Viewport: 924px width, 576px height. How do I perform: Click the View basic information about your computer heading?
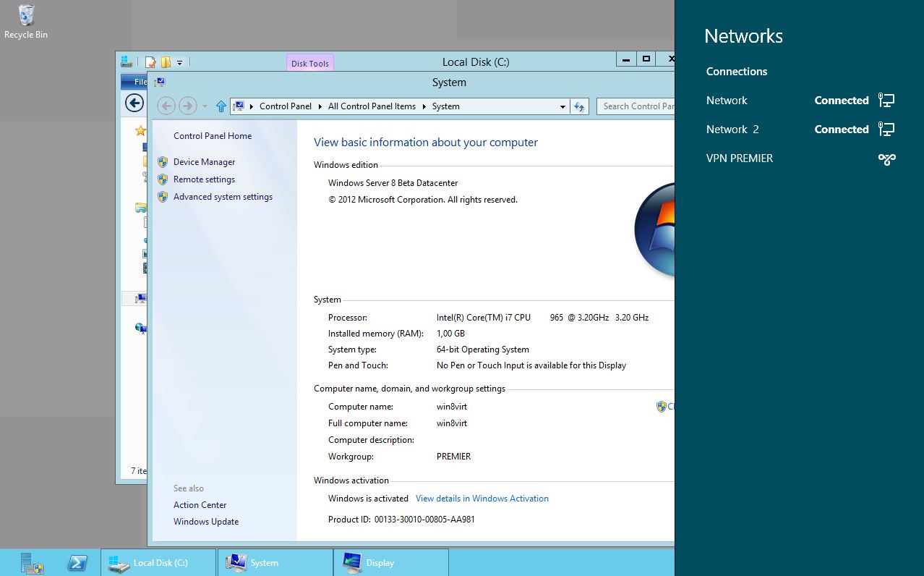point(426,143)
